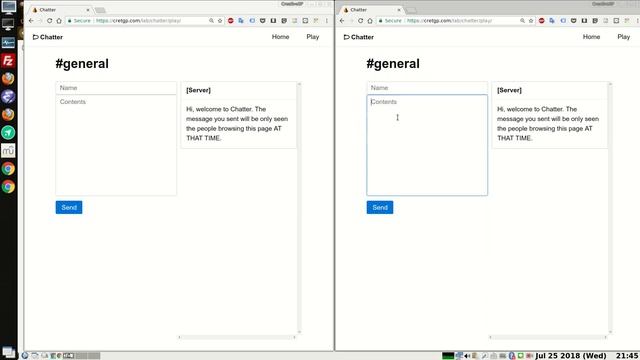This screenshot has height=360, width=640.
Task: Click Back arrow in left browser window
Action: point(31,20)
